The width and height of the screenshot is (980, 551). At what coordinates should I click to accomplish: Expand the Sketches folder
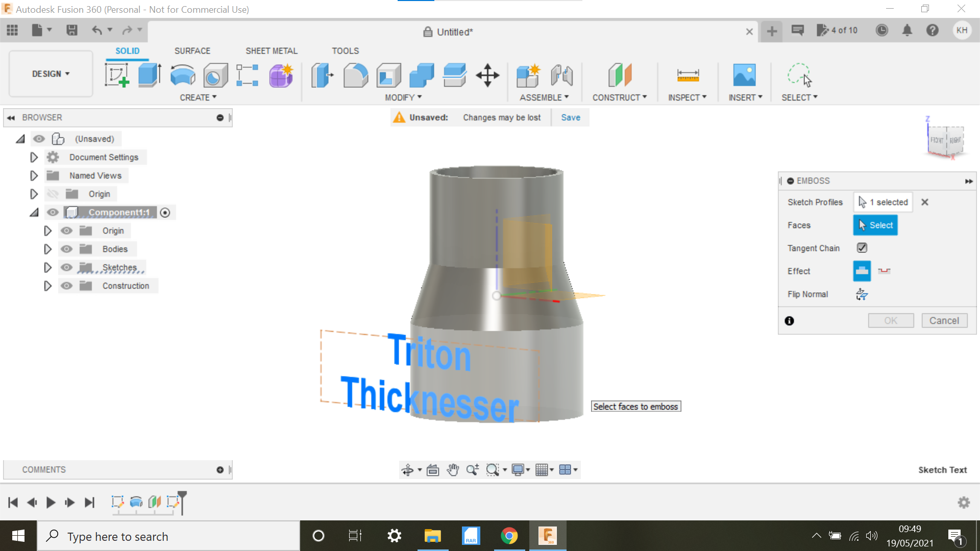(x=47, y=267)
